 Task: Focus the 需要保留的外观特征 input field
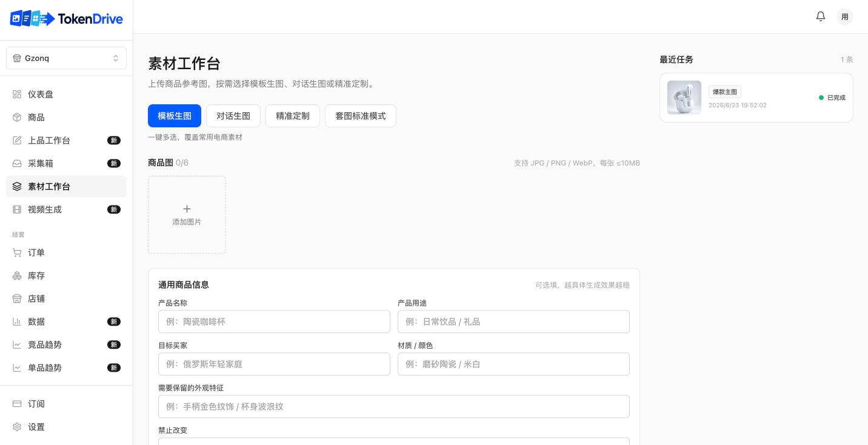(x=394, y=407)
